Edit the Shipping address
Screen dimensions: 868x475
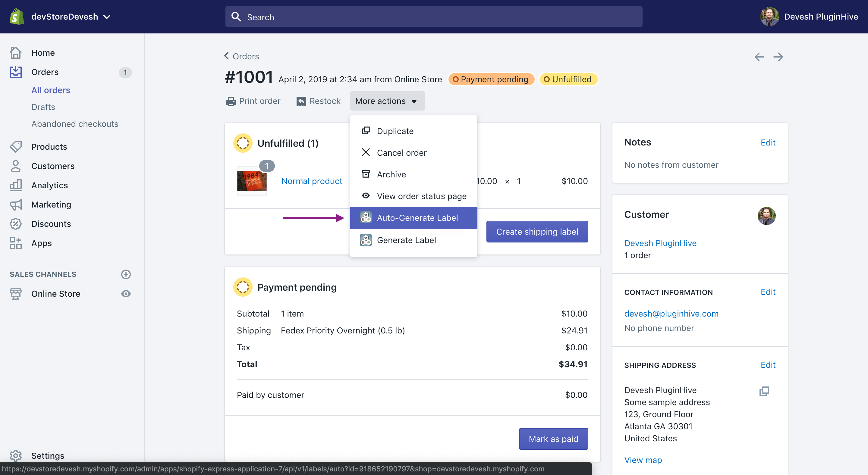(x=768, y=364)
